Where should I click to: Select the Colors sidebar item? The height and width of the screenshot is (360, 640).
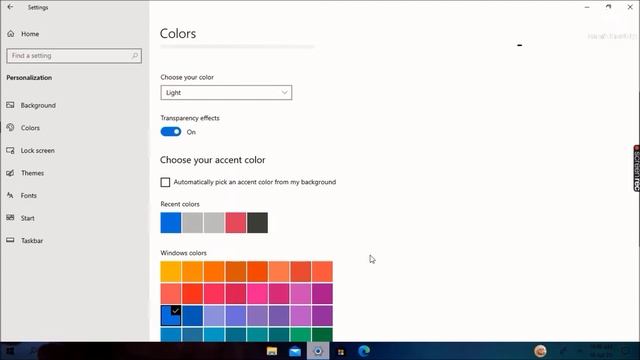point(30,128)
